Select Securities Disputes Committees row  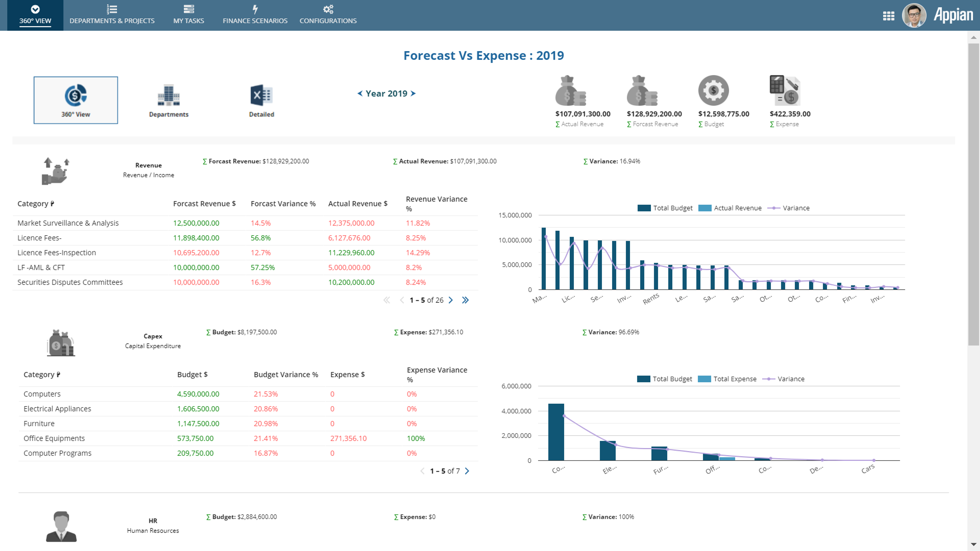245,283
